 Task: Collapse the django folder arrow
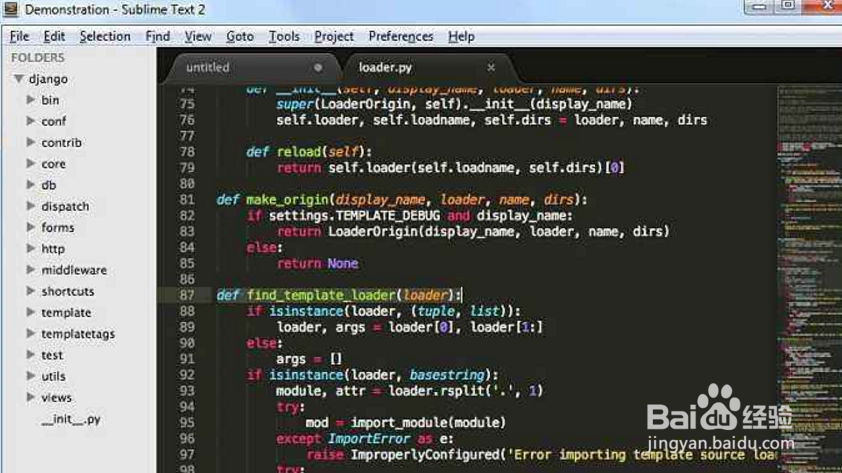[19, 79]
